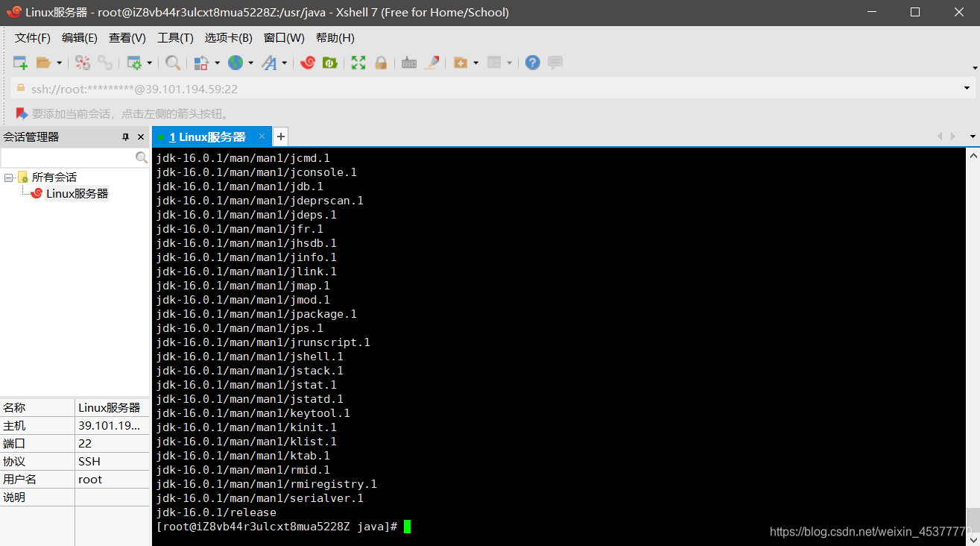Click the 名称 value Linux服务器
This screenshot has width=980, height=546.
(x=109, y=407)
